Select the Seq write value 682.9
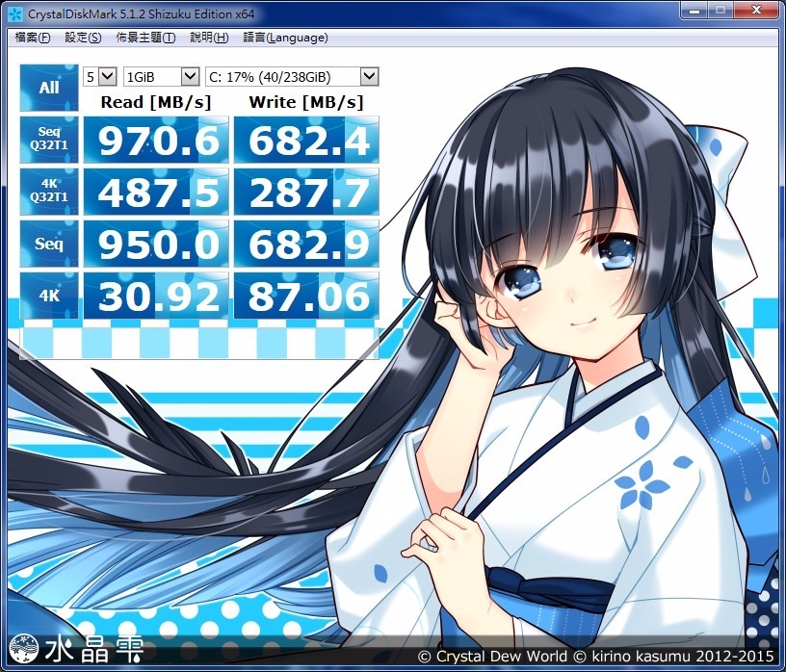This screenshot has height=672, width=786. click(306, 244)
